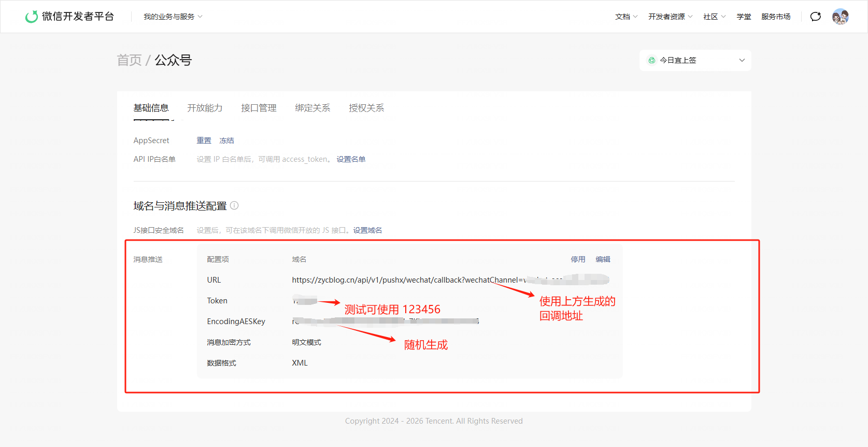This screenshot has height=447, width=868.
Task: Click the JS接口安全域名 label
Action: [x=159, y=230]
